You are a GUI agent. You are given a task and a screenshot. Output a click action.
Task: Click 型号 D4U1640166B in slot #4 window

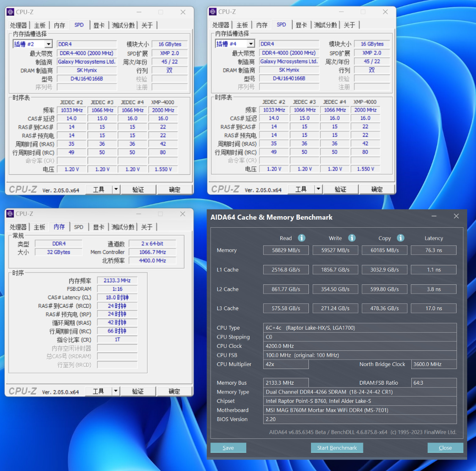click(289, 78)
